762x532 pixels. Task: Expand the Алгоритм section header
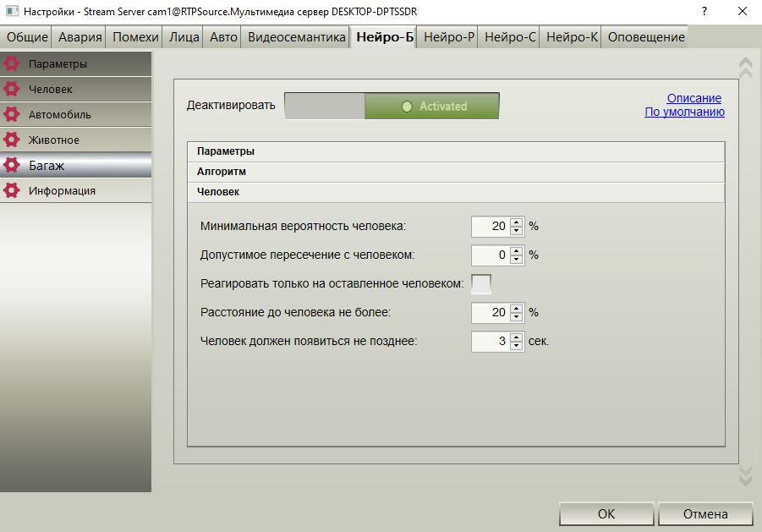tap(456, 172)
